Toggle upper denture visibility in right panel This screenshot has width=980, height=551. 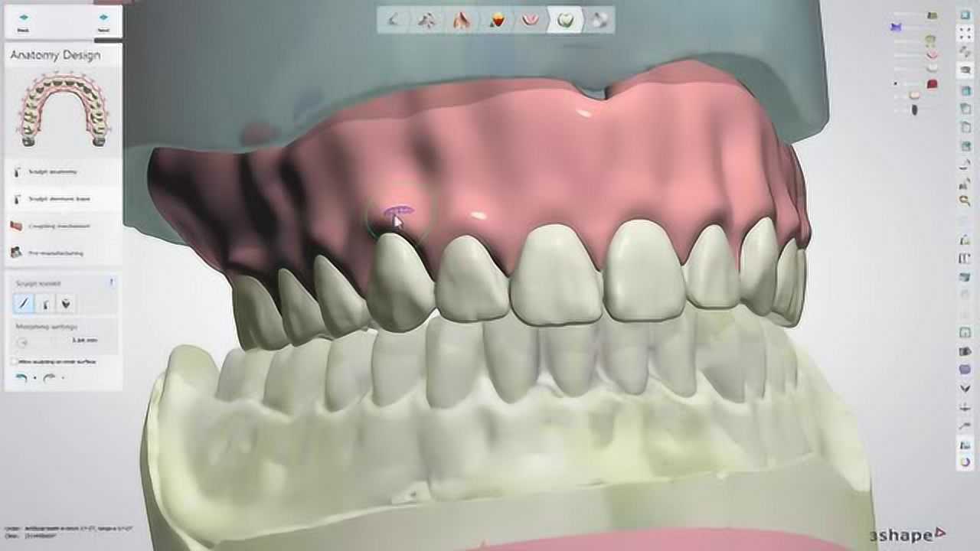(931, 54)
